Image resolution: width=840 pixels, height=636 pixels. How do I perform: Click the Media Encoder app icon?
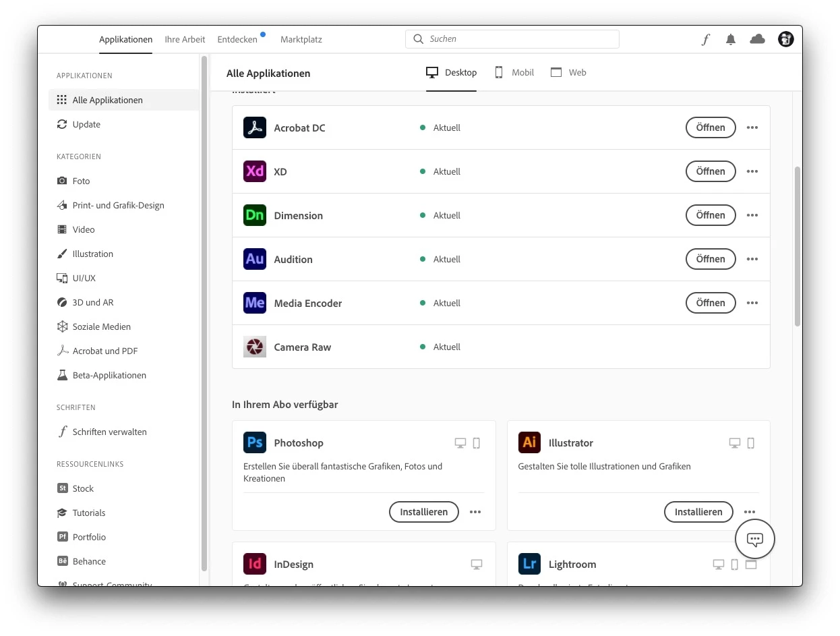click(255, 303)
